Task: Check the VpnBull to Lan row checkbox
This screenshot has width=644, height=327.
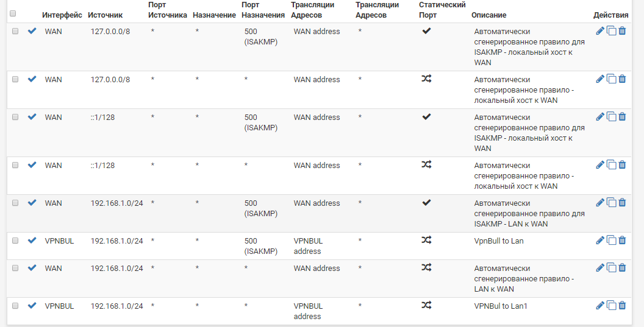Action: [15, 241]
